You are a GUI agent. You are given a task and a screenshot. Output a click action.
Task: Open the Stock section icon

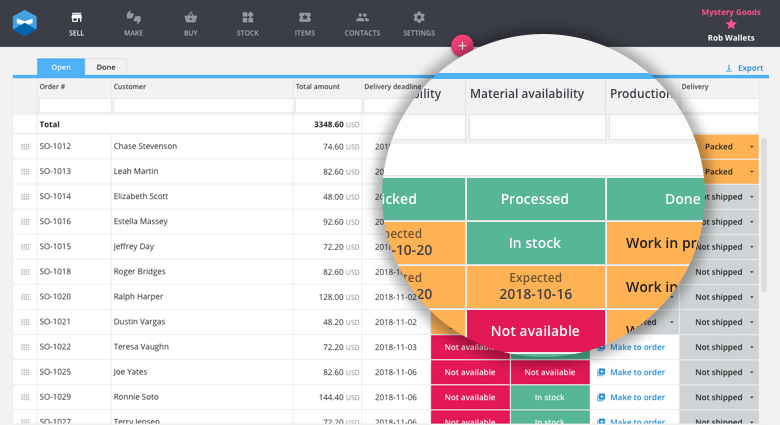[x=247, y=18]
